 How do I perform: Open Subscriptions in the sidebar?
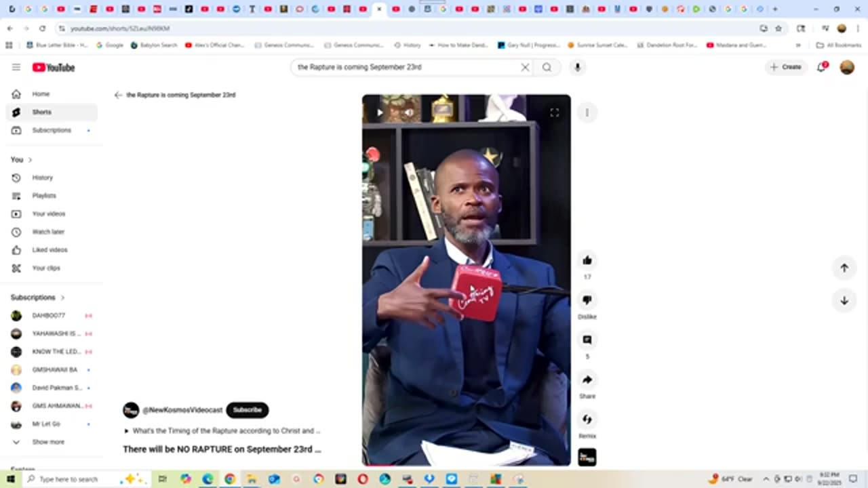point(52,130)
